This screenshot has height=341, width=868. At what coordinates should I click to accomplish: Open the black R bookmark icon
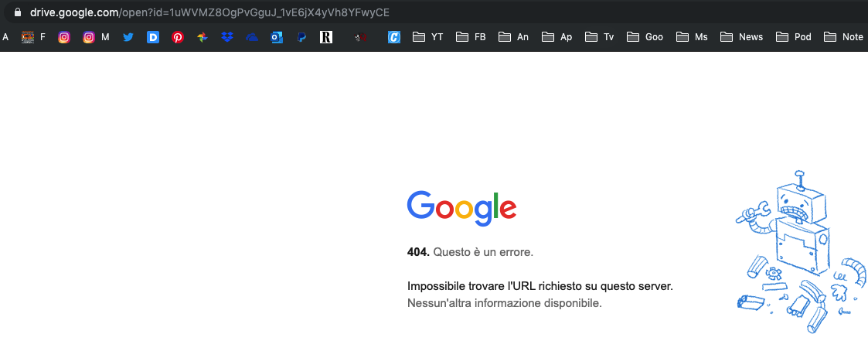tap(326, 37)
